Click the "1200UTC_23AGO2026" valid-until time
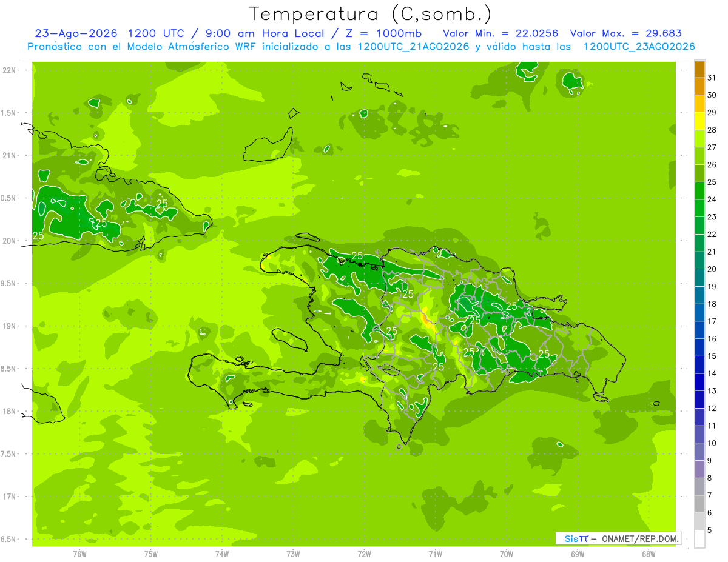This screenshot has height=562, width=728. point(639,47)
